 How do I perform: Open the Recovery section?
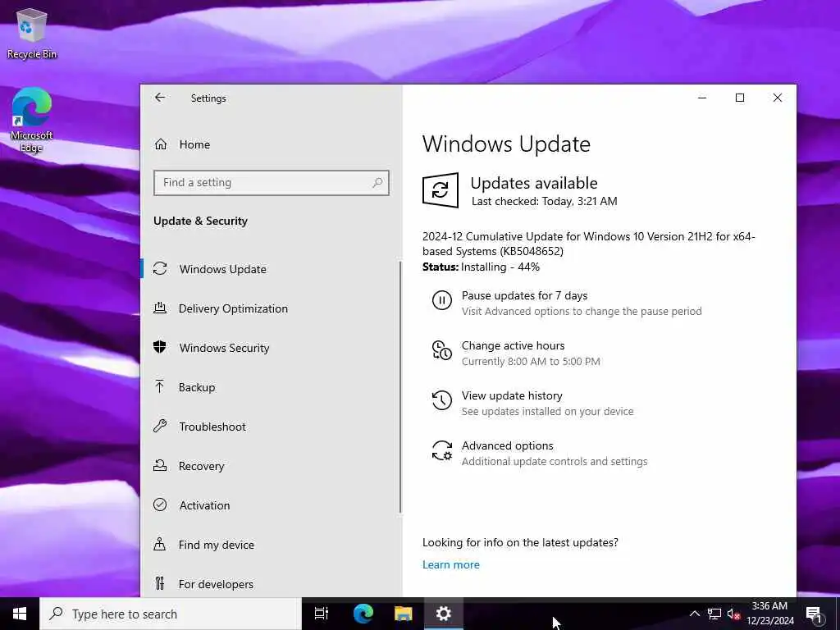click(x=271, y=466)
